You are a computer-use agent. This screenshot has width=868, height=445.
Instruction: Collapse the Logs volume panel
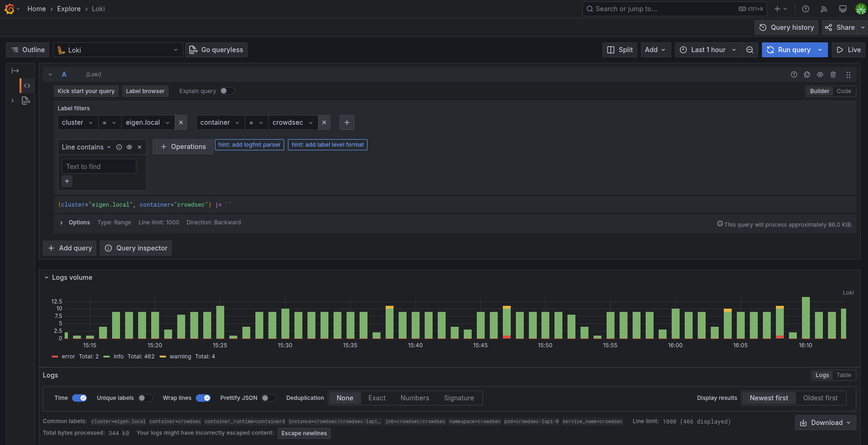click(47, 277)
